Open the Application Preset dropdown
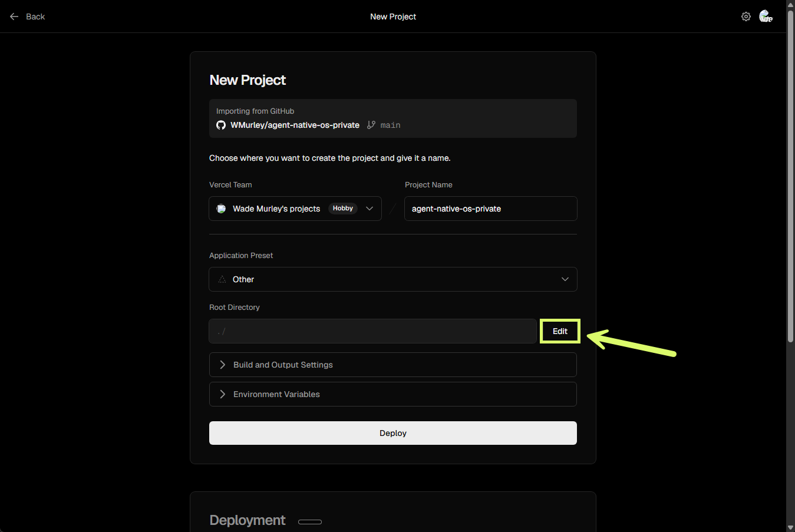This screenshot has height=532, width=795. click(x=393, y=279)
